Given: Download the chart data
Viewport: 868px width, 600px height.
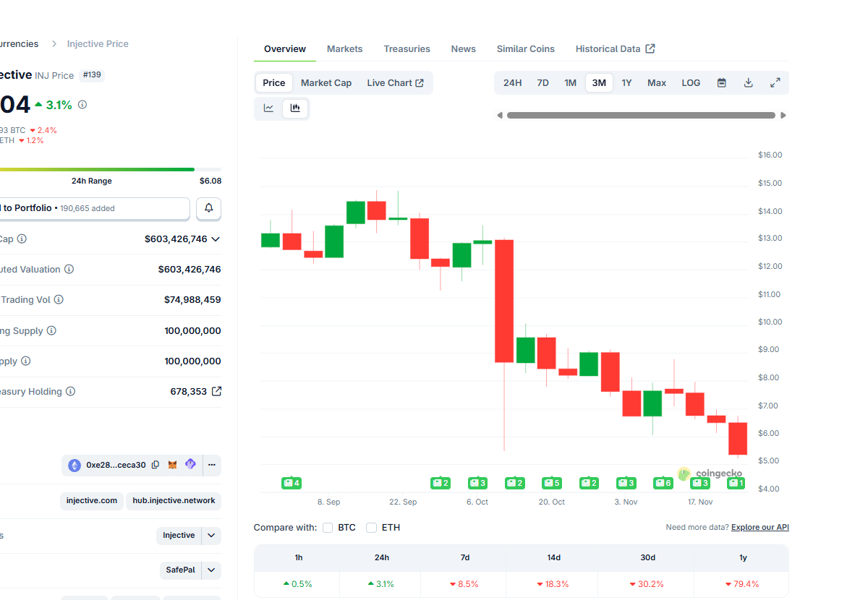Looking at the screenshot, I should coord(748,83).
